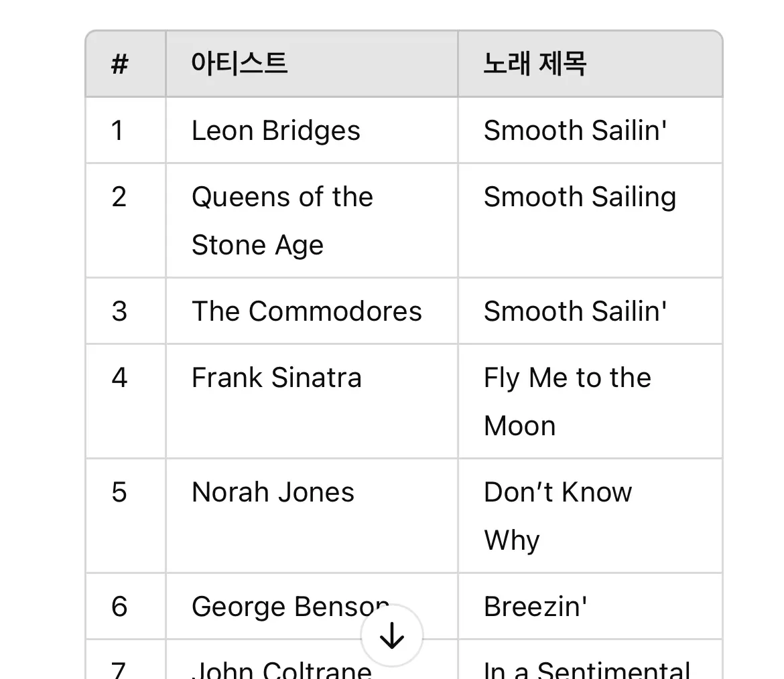Click the Don't Know Why song title
Screen dimensions: 784x679
[558, 516]
